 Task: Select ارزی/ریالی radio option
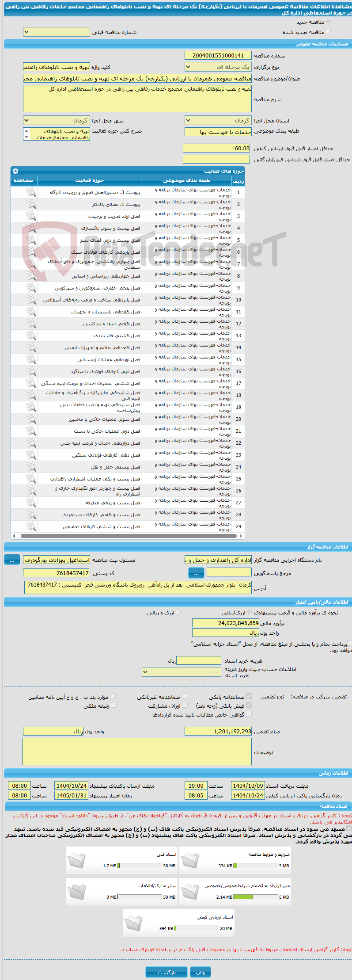pyautogui.click(x=250, y=612)
